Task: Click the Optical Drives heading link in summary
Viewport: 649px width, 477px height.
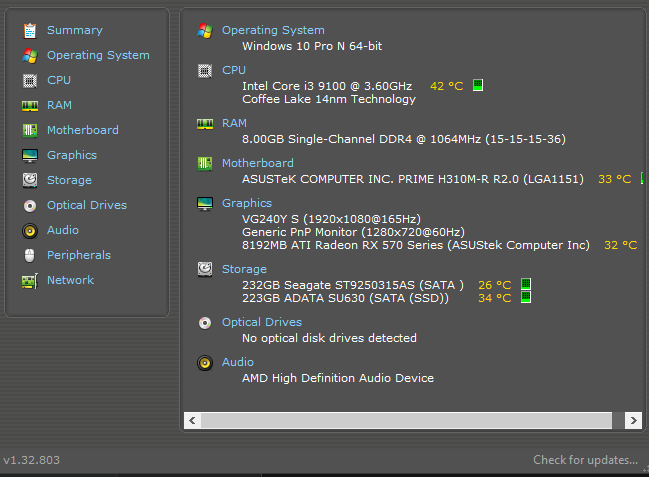Action: point(262,322)
